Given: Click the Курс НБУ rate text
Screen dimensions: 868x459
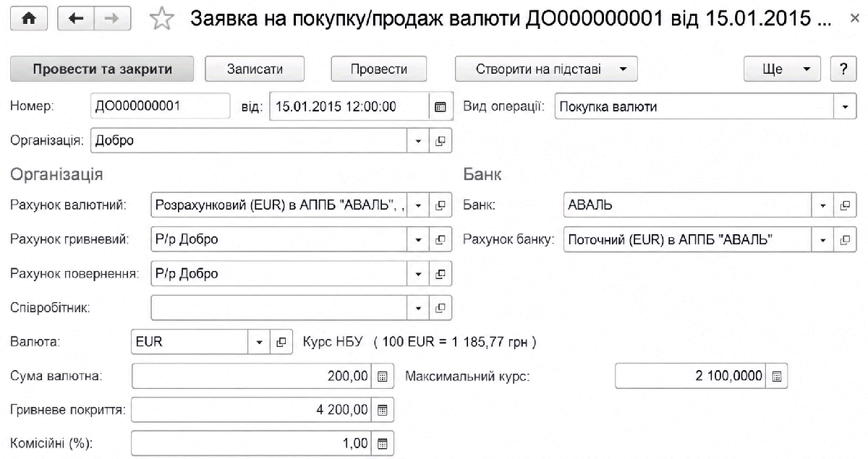Looking at the screenshot, I should (x=420, y=342).
